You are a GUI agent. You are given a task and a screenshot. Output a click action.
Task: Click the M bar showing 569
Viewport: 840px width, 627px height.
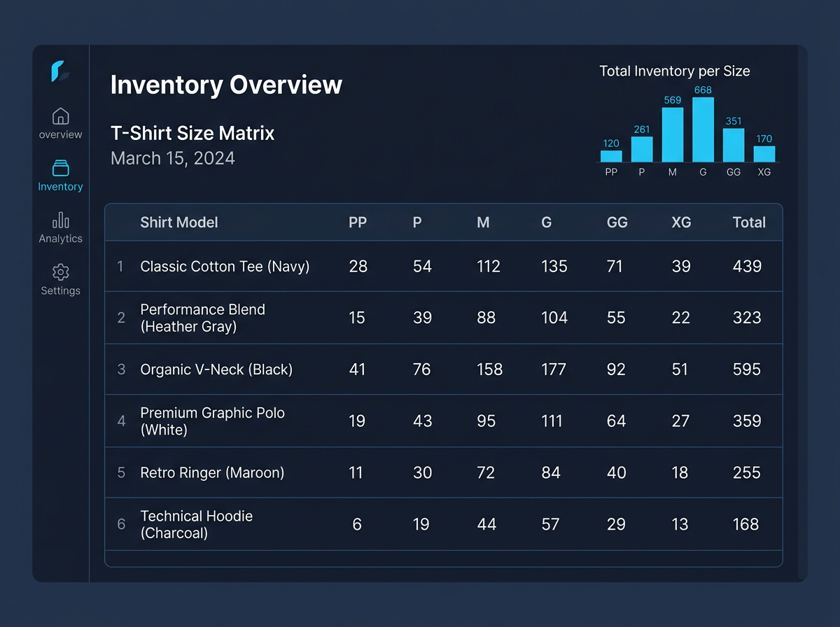[x=673, y=134]
